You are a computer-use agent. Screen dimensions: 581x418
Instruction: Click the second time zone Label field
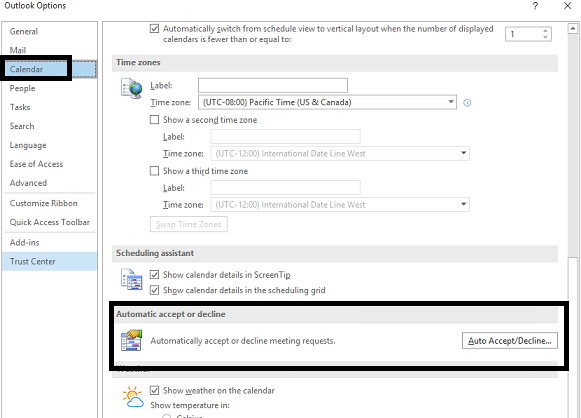[285, 136]
